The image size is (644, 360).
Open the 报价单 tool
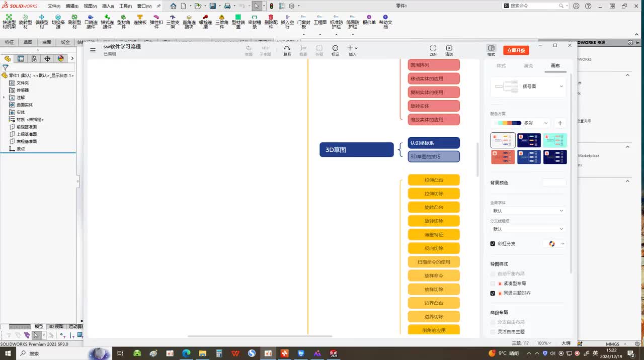click(x=369, y=20)
